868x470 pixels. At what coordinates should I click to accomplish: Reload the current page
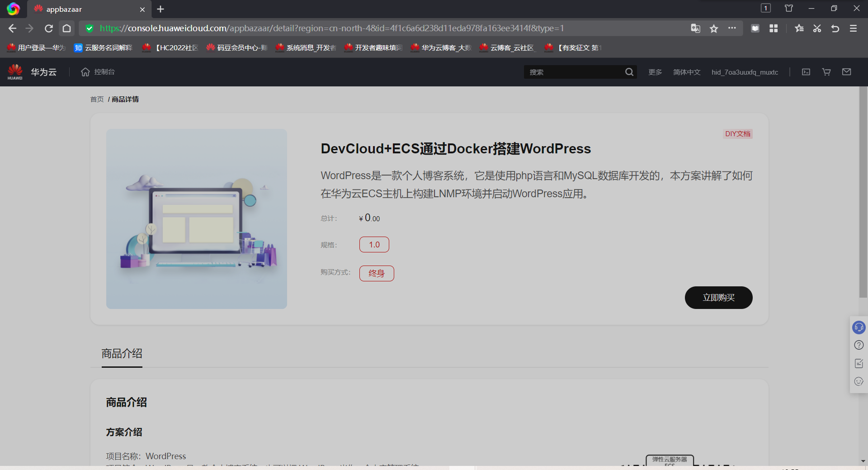pos(49,28)
